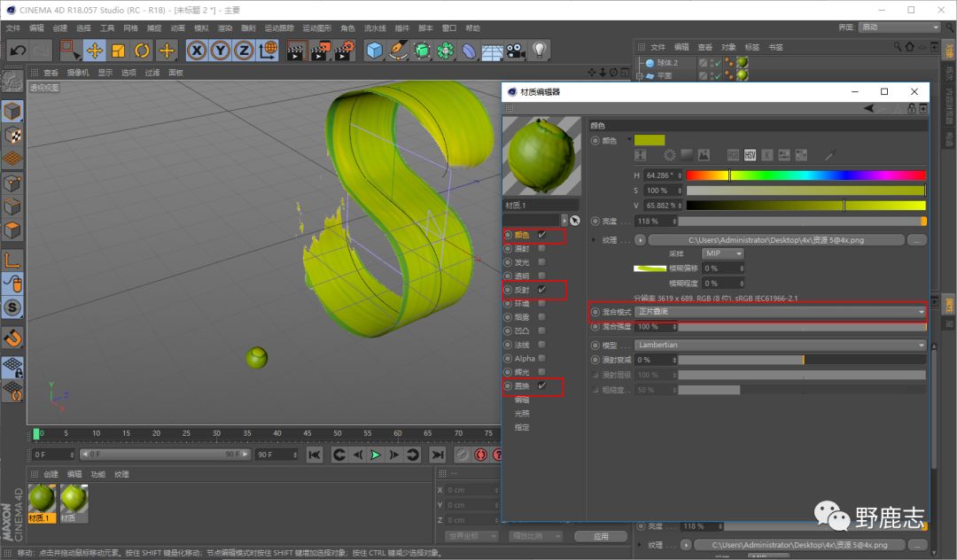957x560 pixels.
Task: Click the Cube primitive icon
Action: click(374, 51)
